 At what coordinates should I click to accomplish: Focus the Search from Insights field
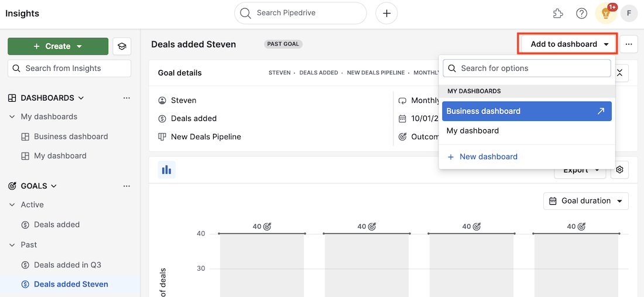(70, 68)
